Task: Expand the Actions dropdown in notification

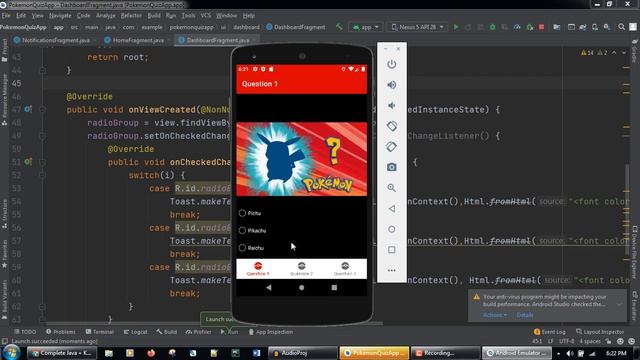Action: (x=495, y=315)
